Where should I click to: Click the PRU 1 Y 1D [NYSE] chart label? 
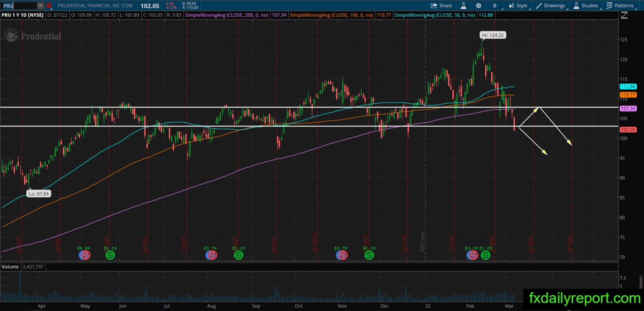coord(23,15)
